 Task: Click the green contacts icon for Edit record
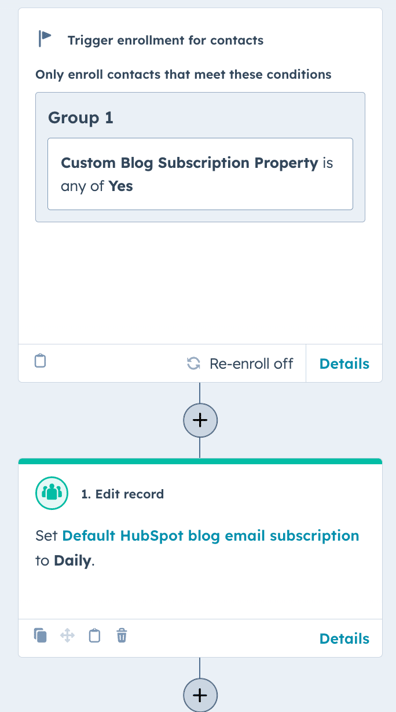pyautogui.click(x=52, y=493)
